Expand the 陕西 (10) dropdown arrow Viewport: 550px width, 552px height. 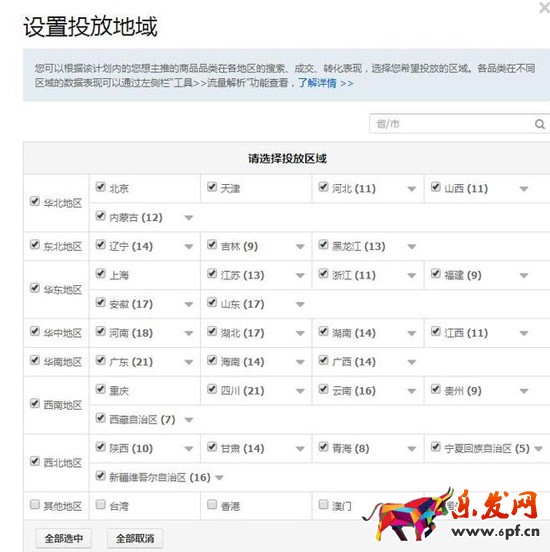189,449
